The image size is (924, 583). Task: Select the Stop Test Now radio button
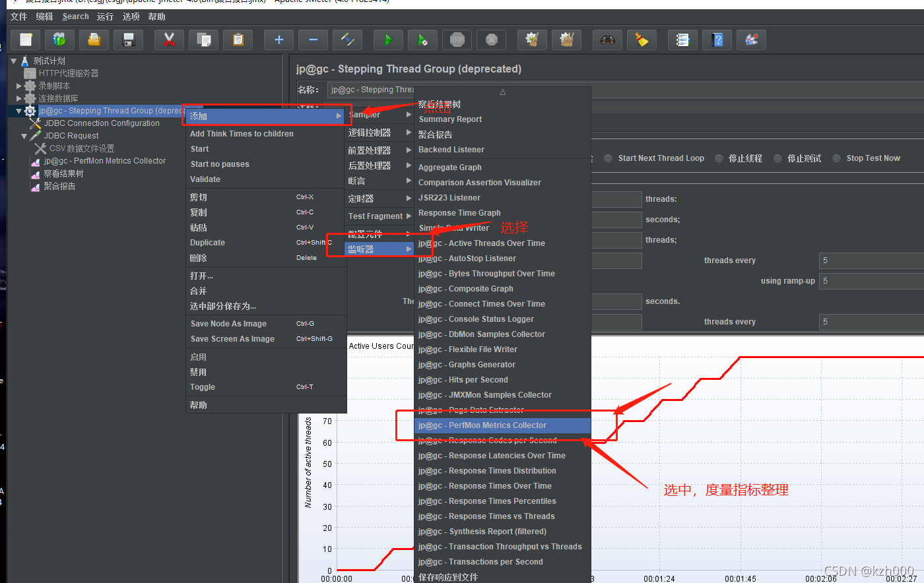point(837,158)
